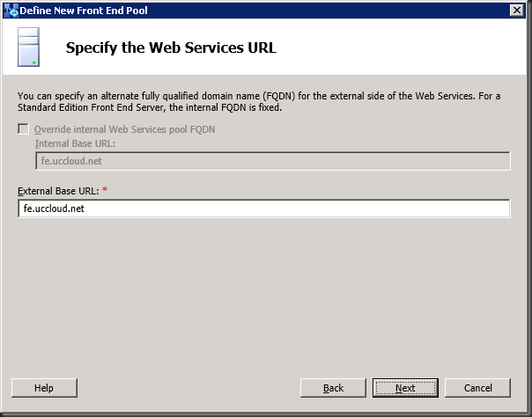Viewport: 532px width, 417px height.
Task: Click the Topology Builder icon in title bar
Action: (x=11, y=11)
